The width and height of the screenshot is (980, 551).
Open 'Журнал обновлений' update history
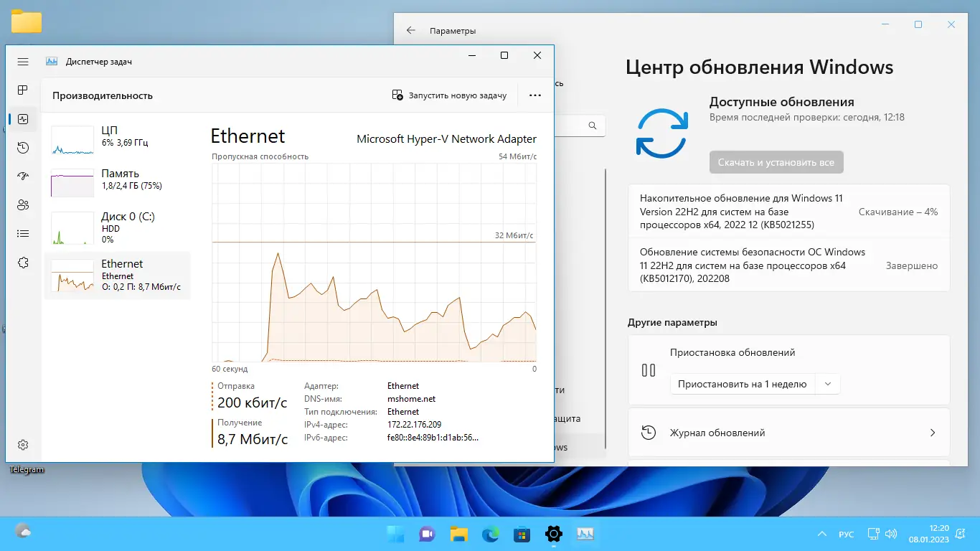789,433
